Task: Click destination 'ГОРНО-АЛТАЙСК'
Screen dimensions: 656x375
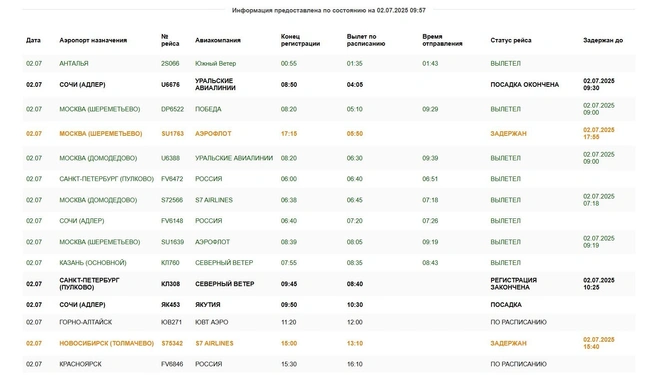Action: (x=85, y=322)
